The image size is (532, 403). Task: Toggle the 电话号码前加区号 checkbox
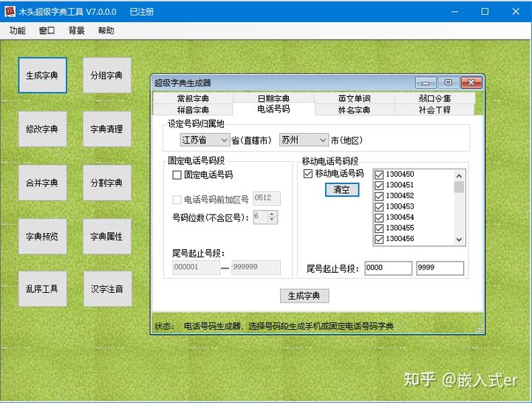point(177,200)
